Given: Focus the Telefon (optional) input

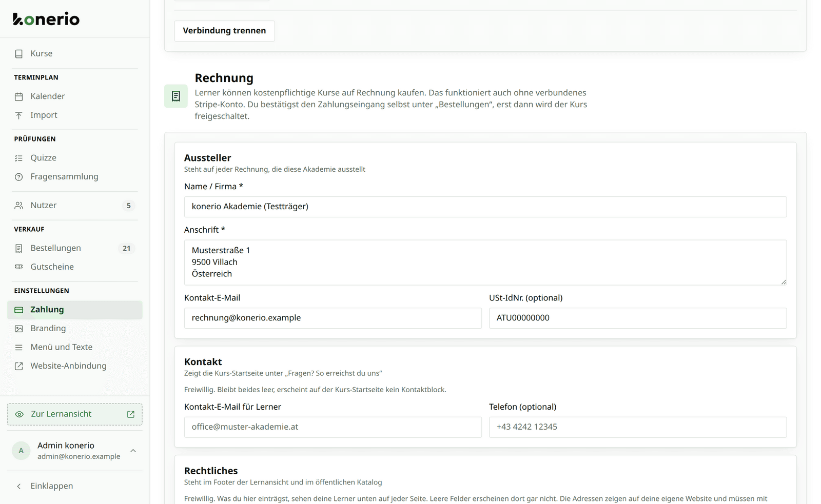Looking at the screenshot, I should pos(638,427).
